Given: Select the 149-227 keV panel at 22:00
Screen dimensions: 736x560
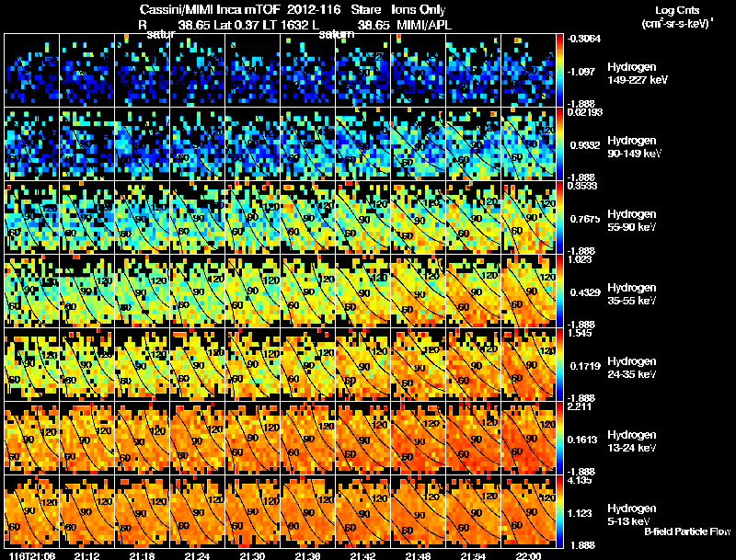Looking at the screenshot, I should (528, 71).
